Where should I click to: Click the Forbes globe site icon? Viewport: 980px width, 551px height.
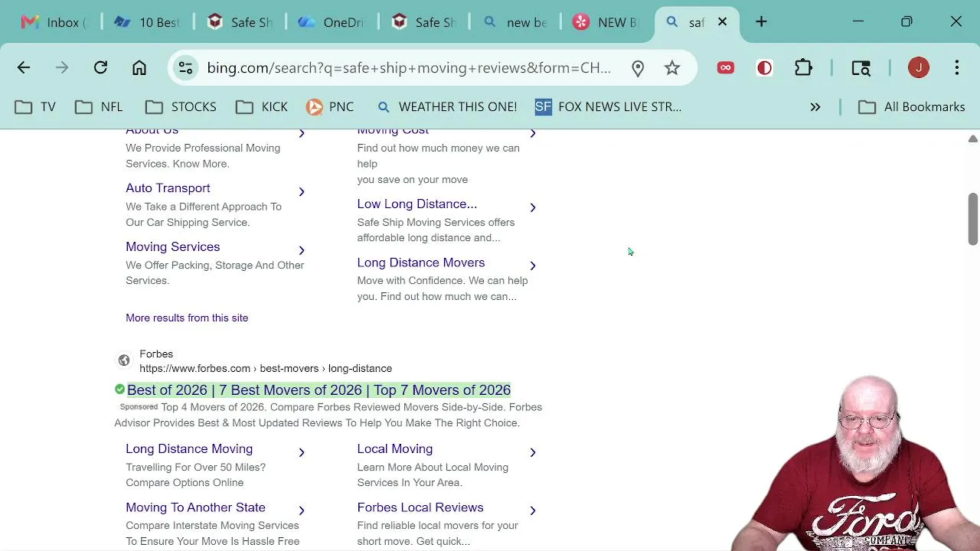pos(124,360)
